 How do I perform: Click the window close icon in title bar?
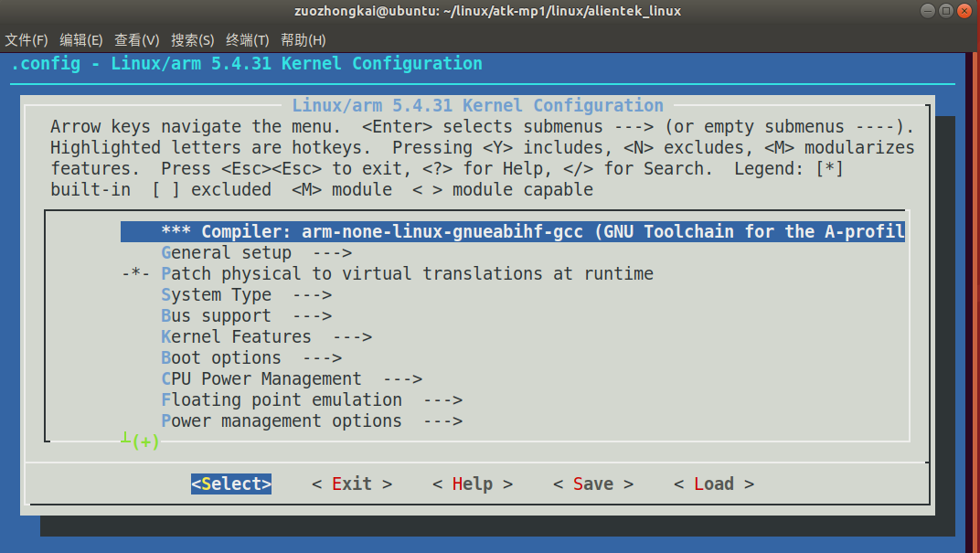pos(964,11)
